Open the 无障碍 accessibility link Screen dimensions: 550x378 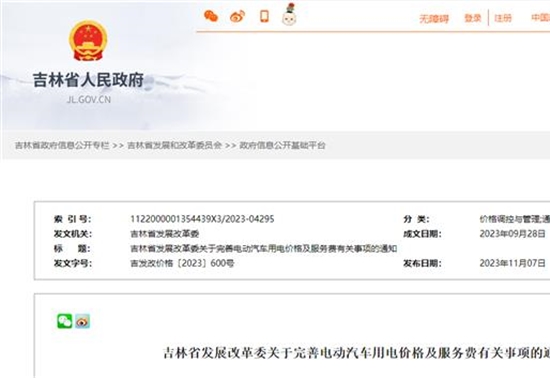pos(434,18)
